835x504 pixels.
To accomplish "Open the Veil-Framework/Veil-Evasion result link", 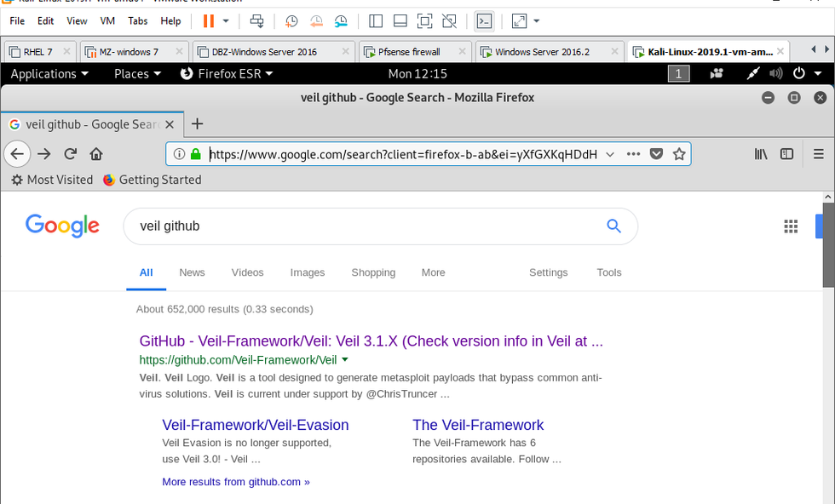I will (256, 425).
